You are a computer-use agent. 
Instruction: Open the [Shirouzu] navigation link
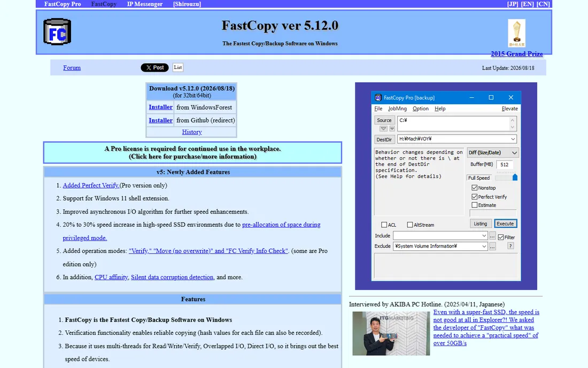click(x=187, y=4)
